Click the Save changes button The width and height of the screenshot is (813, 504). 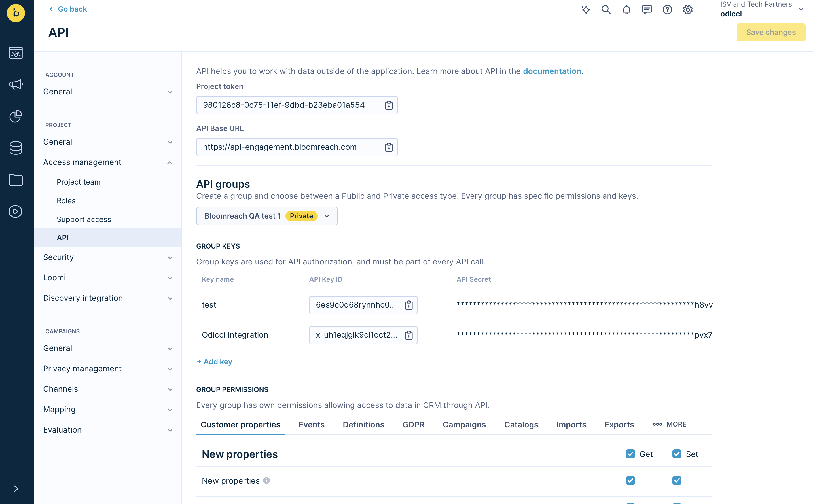770,32
